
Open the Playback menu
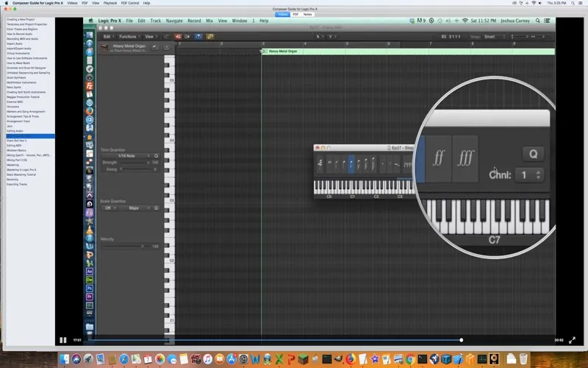110,3
